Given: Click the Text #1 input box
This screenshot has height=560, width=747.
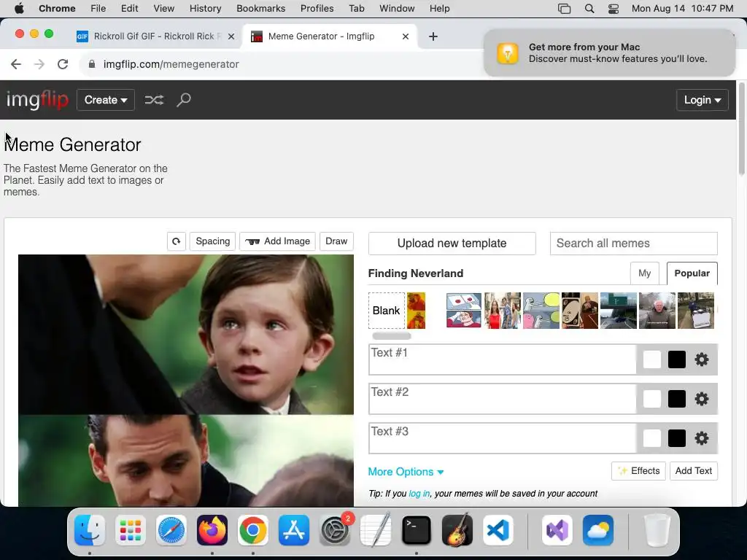Looking at the screenshot, I should 503,359.
